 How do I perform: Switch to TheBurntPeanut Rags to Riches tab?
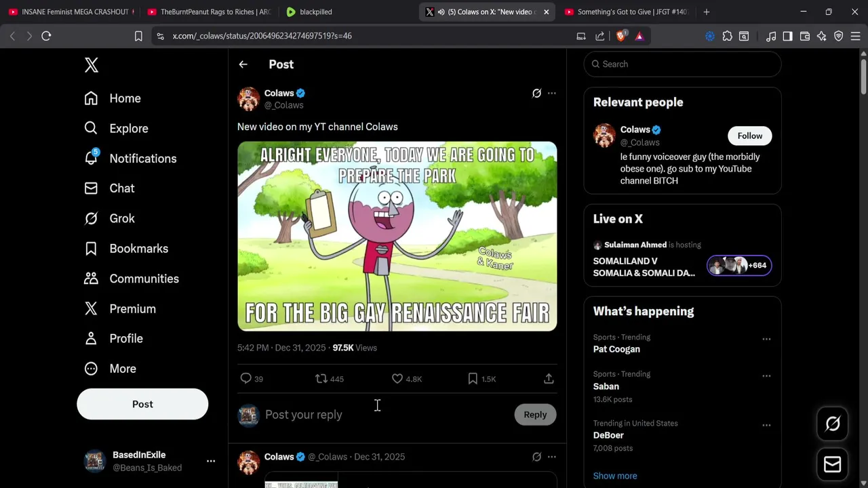pyautogui.click(x=209, y=12)
